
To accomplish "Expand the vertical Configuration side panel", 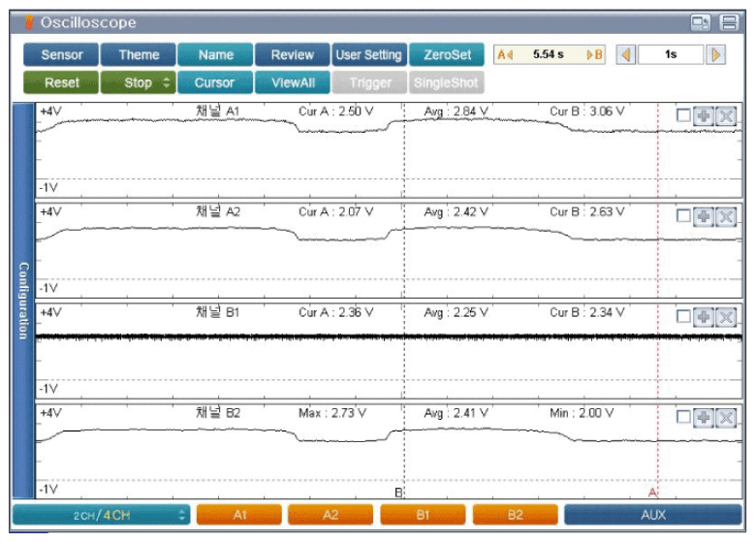I will point(22,301).
